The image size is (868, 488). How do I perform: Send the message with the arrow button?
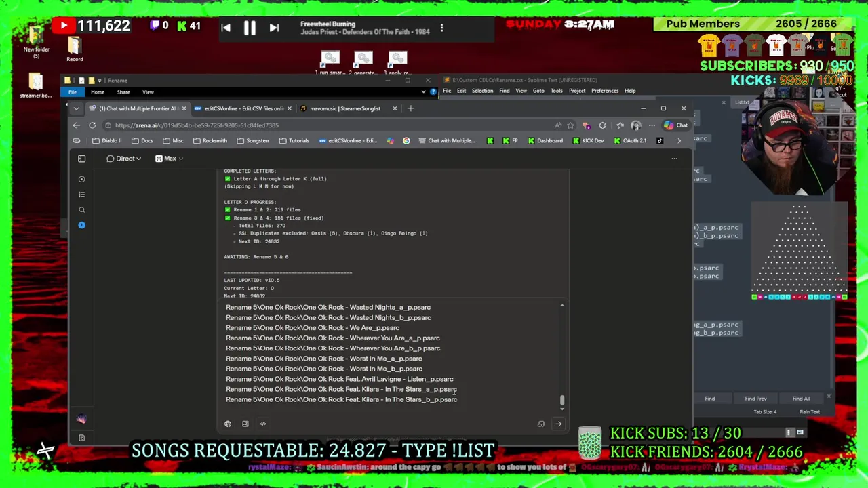(x=559, y=424)
